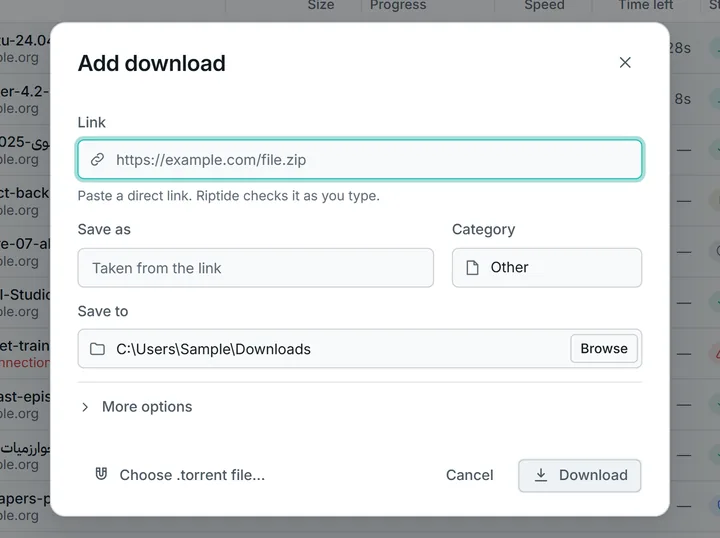
Task: Click the Save to path C:\Users\Sample\Downloads
Action: tap(214, 349)
